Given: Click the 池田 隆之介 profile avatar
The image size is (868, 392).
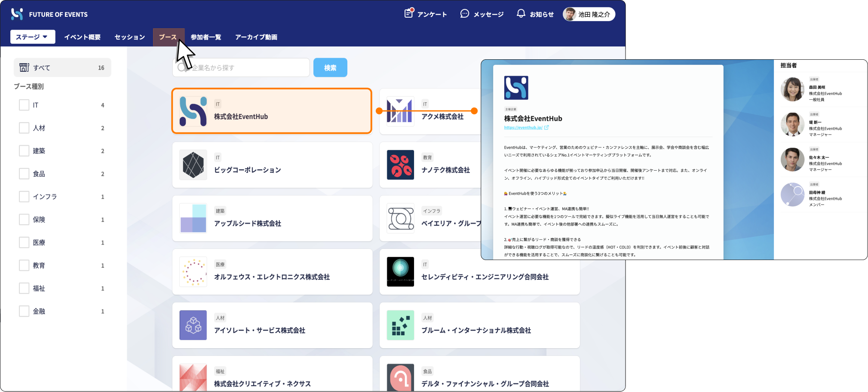Looking at the screenshot, I should pos(570,14).
